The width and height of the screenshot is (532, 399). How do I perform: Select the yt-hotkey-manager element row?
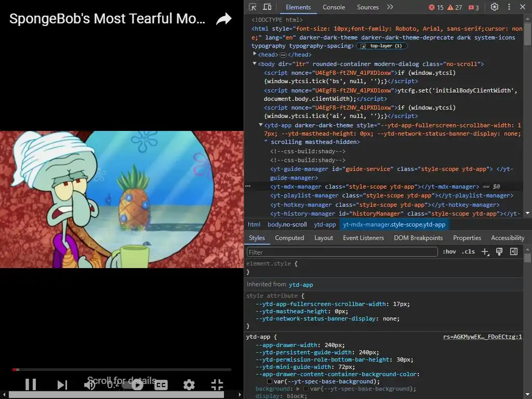click(x=385, y=205)
